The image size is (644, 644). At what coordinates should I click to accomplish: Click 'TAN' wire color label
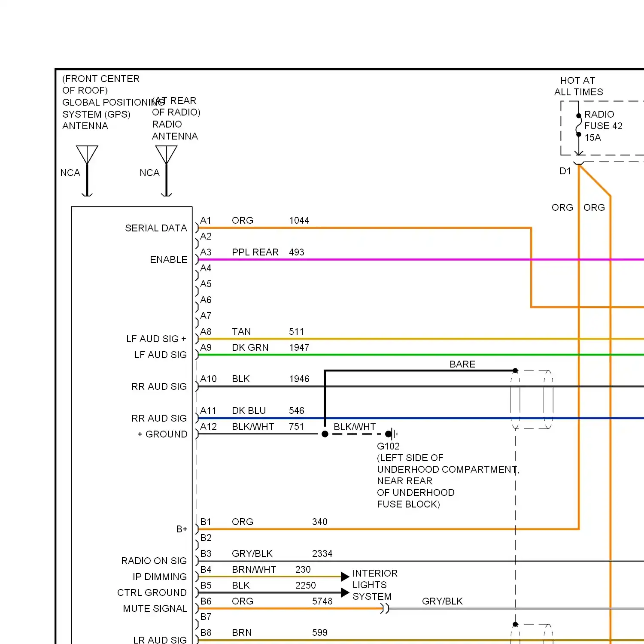click(x=241, y=331)
